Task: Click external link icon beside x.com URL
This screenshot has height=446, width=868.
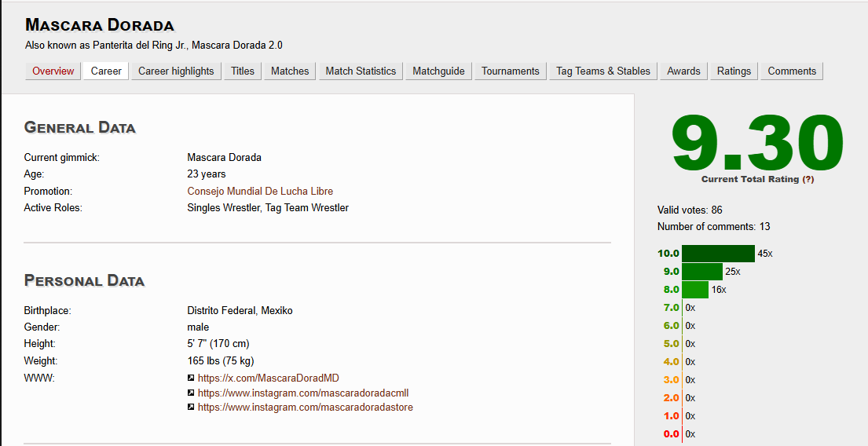Action: (x=191, y=378)
